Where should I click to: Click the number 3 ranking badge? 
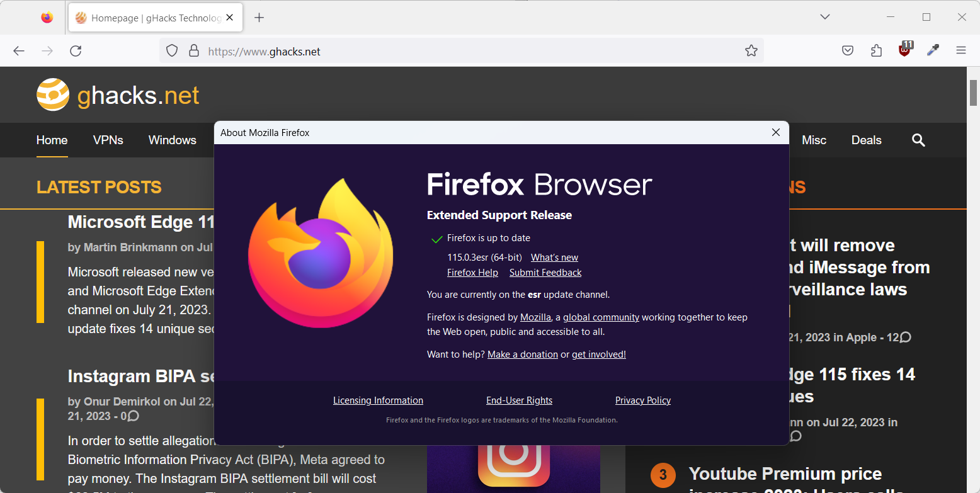(663, 475)
